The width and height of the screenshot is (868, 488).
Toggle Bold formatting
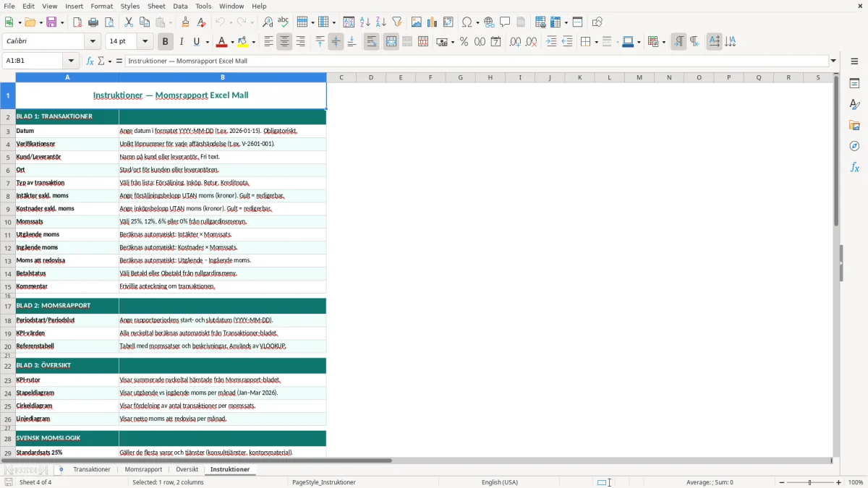click(x=165, y=42)
